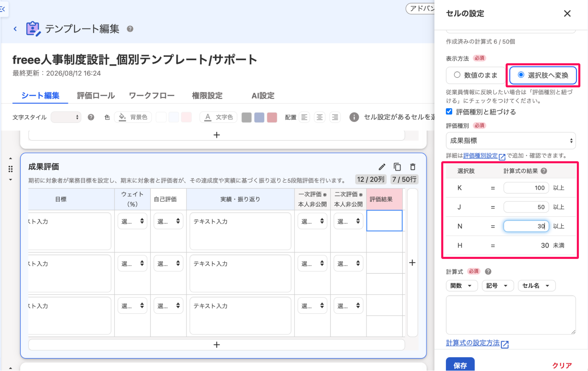Add a row in the section above 成果評価
588x371 pixels.
(216, 135)
